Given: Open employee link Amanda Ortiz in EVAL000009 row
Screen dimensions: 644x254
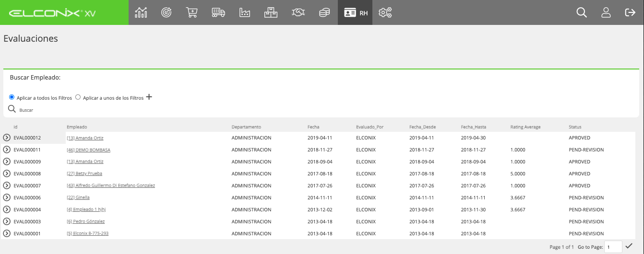Looking at the screenshot, I should pyautogui.click(x=85, y=162).
